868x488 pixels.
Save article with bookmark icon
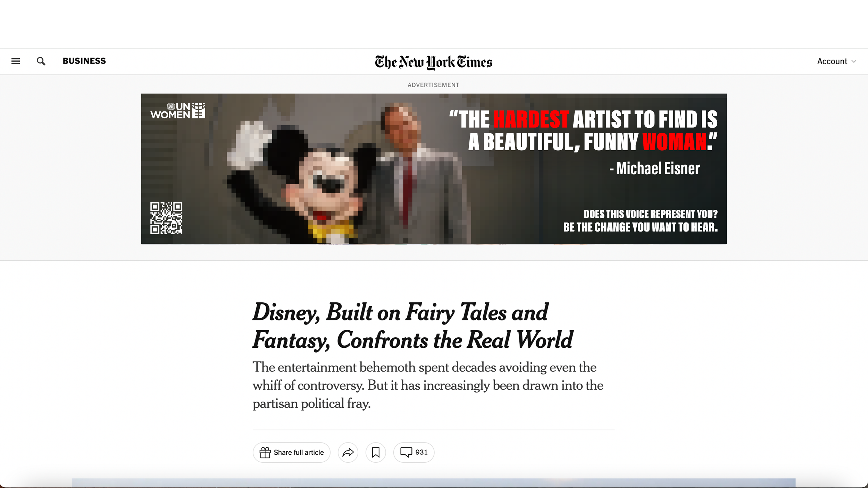pos(376,452)
